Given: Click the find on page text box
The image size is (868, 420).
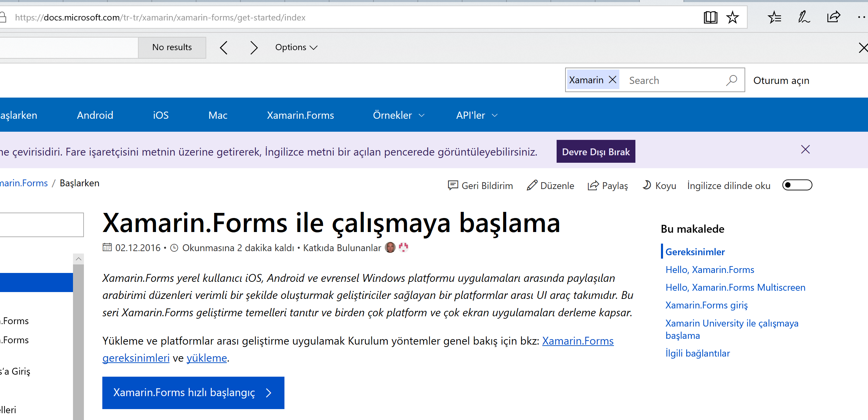Looking at the screenshot, I should coord(69,47).
